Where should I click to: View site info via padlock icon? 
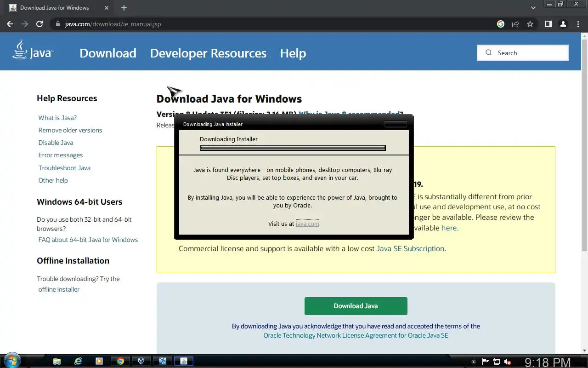(x=58, y=24)
